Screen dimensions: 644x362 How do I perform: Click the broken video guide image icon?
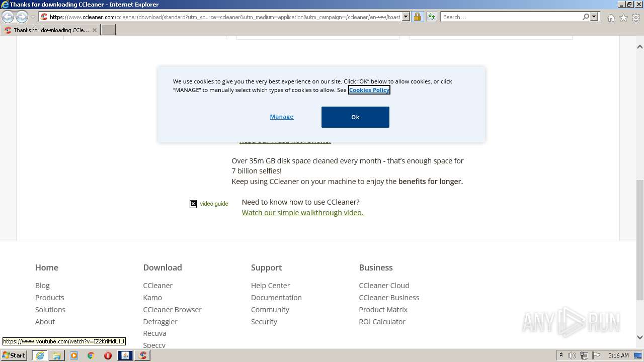tap(193, 204)
